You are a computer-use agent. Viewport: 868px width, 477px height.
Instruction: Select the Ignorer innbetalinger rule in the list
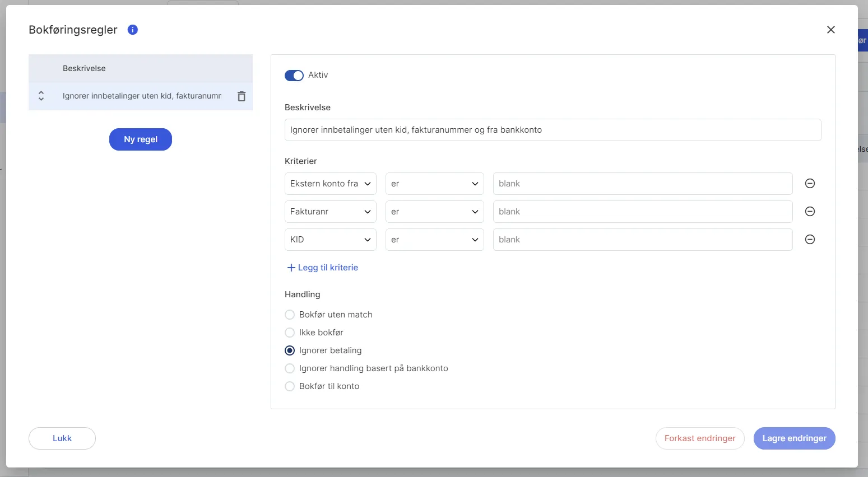[x=142, y=96]
